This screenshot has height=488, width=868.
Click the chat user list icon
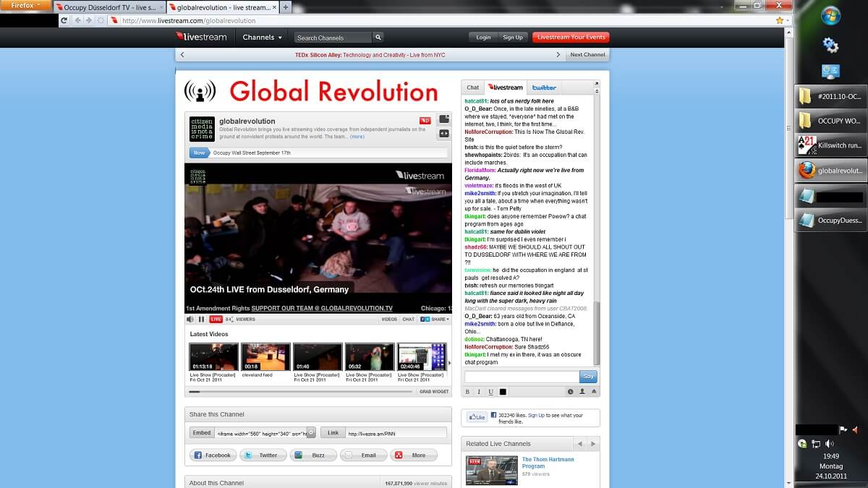click(x=582, y=392)
